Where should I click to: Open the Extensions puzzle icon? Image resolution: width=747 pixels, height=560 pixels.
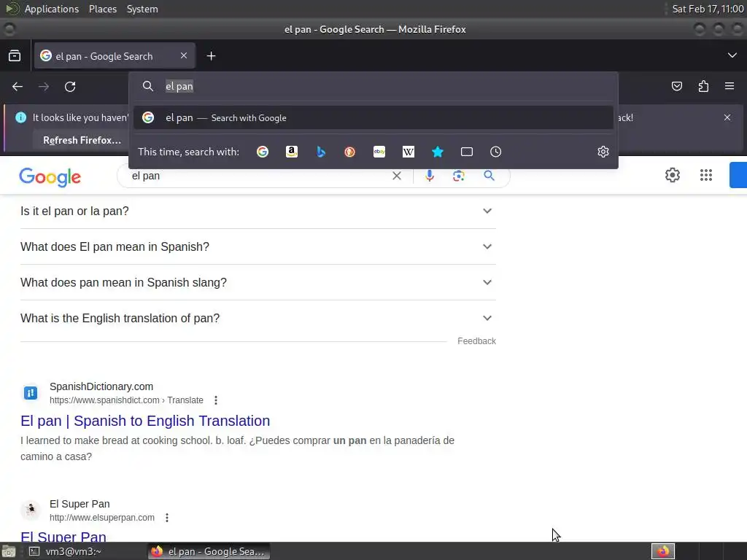point(704,86)
